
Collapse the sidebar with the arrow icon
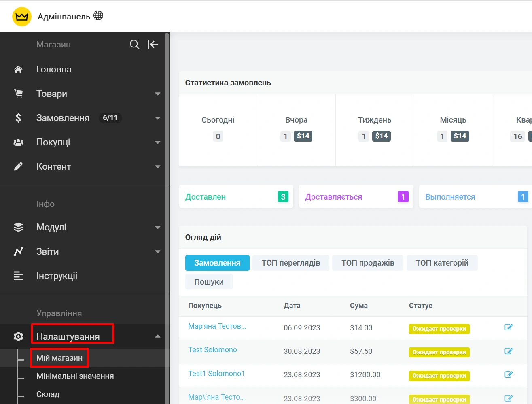(x=153, y=45)
